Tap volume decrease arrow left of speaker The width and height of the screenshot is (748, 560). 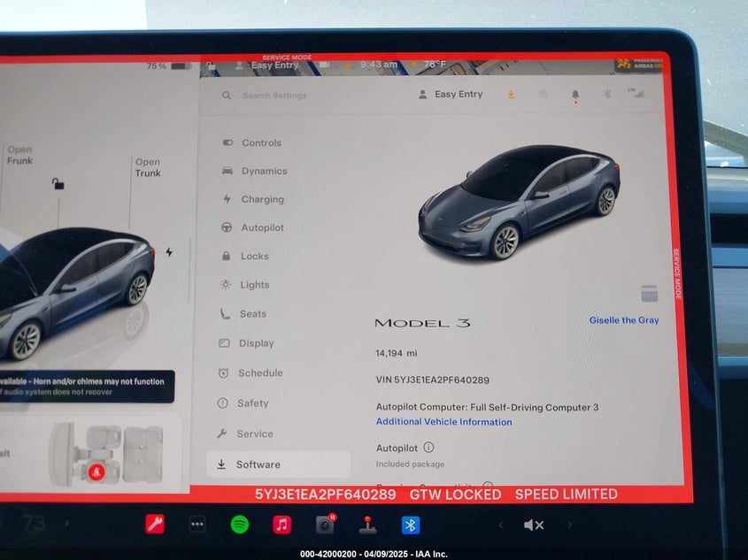[x=500, y=525]
